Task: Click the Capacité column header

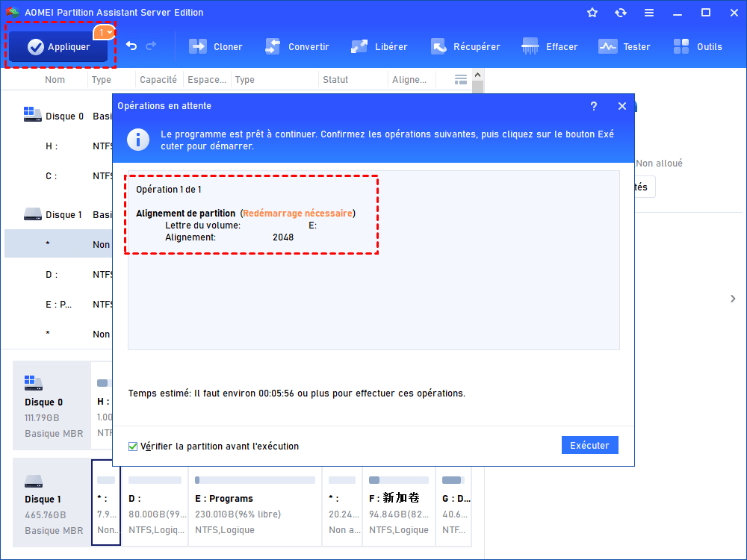Action: point(158,80)
